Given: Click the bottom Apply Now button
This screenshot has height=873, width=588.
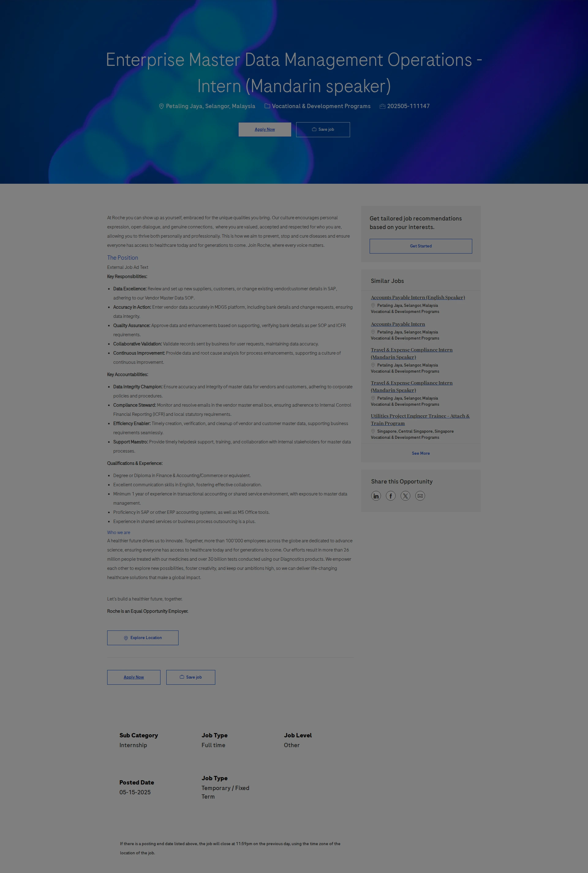Looking at the screenshot, I should (x=134, y=677).
